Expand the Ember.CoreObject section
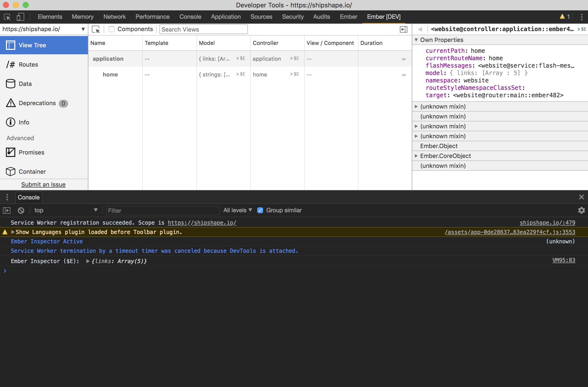This screenshot has height=387, width=588. point(416,156)
